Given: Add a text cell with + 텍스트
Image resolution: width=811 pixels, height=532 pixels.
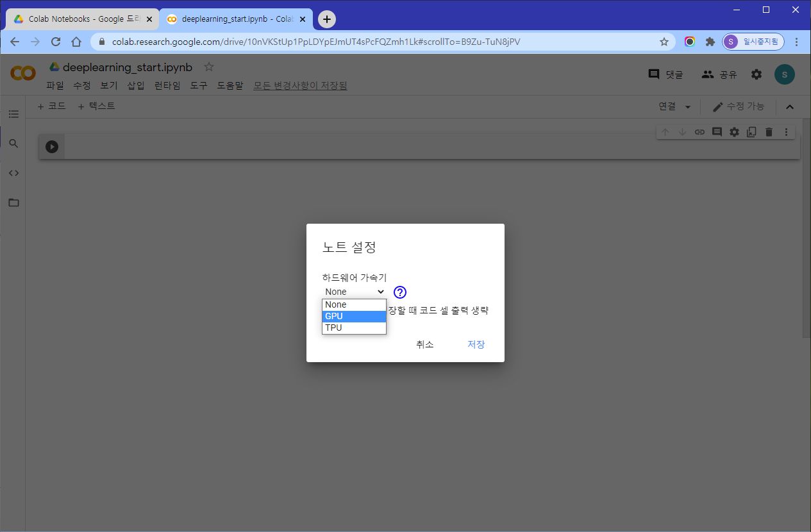Looking at the screenshot, I should [96, 106].
